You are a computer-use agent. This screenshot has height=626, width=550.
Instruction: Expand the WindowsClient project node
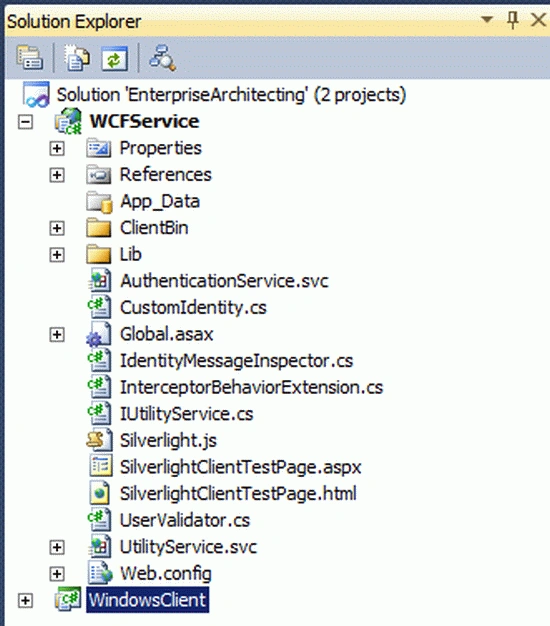tap(25, 600)
